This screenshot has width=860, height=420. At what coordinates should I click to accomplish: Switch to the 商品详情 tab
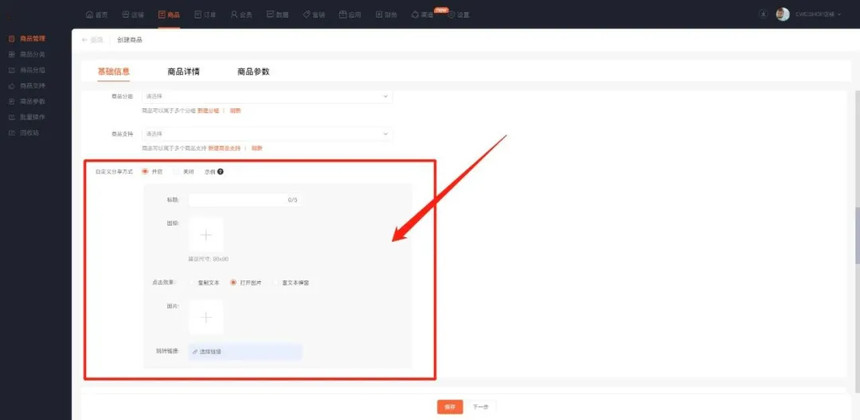point(183,72)
